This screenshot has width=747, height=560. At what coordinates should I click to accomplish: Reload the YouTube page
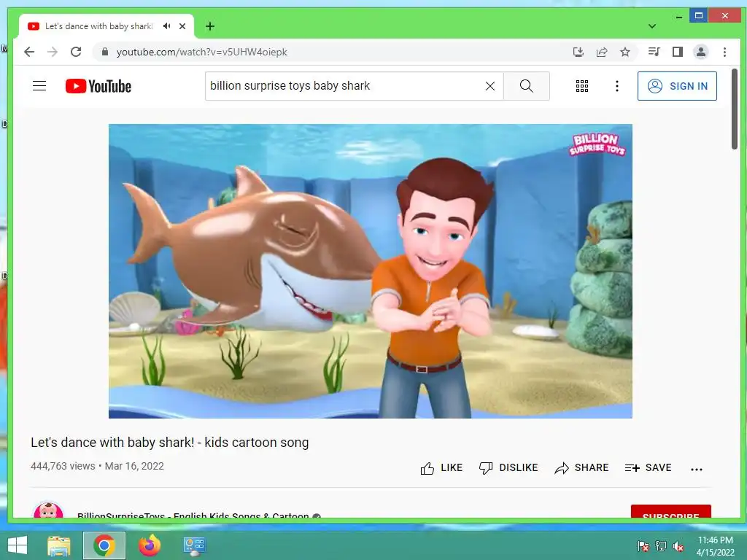(76, 52)
